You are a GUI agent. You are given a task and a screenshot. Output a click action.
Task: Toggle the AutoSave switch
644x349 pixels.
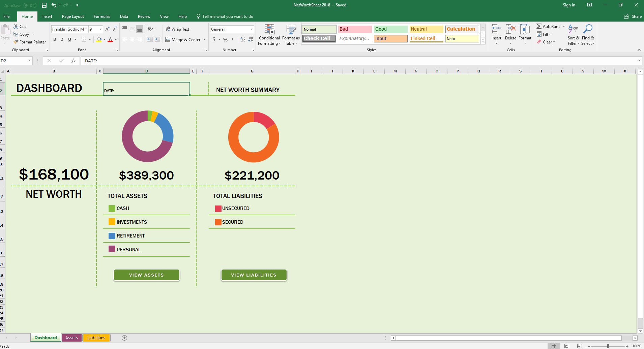coord(30,5)
